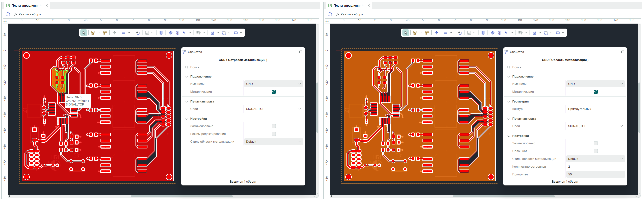Switch to left Плата управления tab
This screenshot has width=644, height=201.
[x=26, y=5]
